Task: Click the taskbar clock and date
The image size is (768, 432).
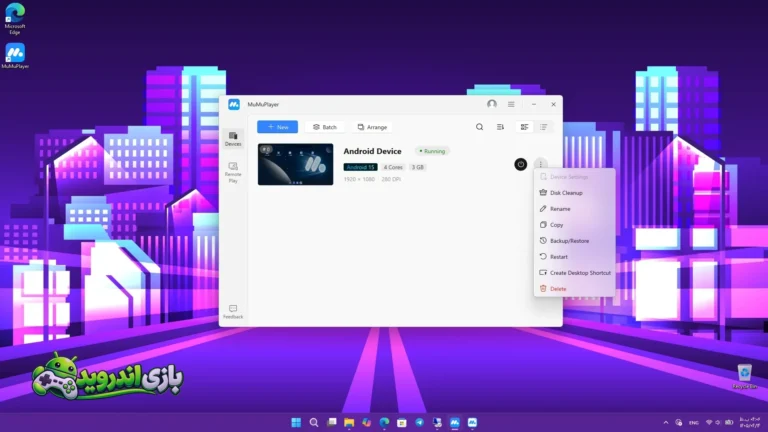Action: coord(749,422)
